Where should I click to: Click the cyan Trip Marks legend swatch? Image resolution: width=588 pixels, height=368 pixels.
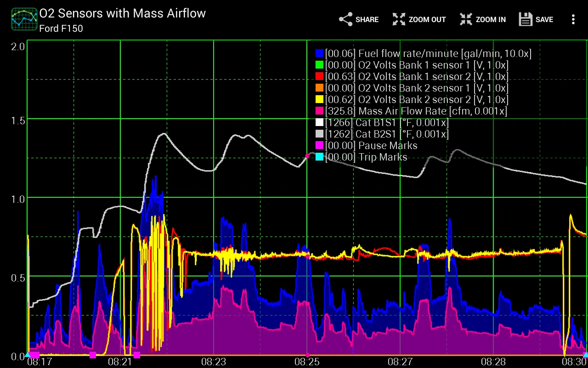pyautogui.click(x=320, y=157)
